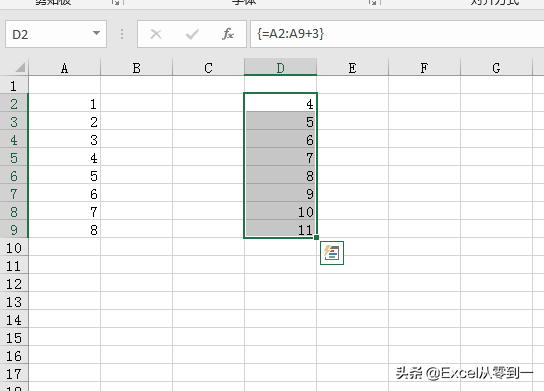Screen dimensions: 544x391
Task: Select row 13 header
Action: pos(14,301)
